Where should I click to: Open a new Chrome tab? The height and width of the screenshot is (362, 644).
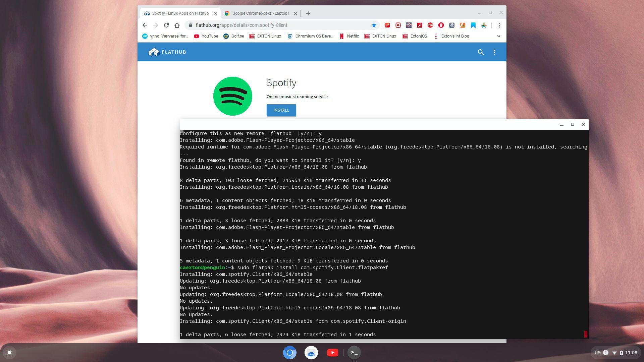pyautogui.click(x=308, y=13)
